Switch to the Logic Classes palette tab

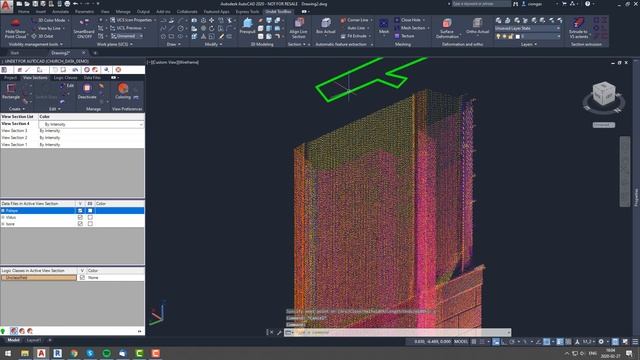click(65, 78)
